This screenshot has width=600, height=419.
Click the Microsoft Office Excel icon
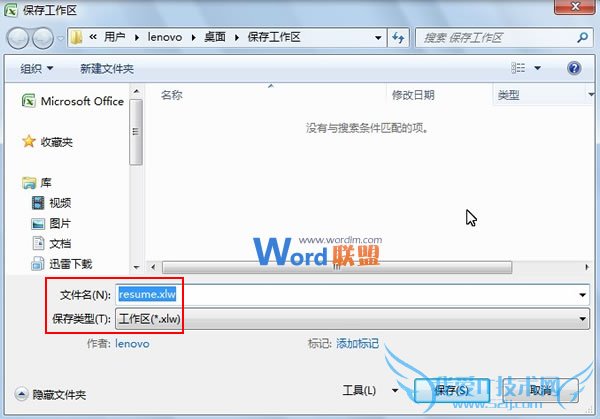29,101
